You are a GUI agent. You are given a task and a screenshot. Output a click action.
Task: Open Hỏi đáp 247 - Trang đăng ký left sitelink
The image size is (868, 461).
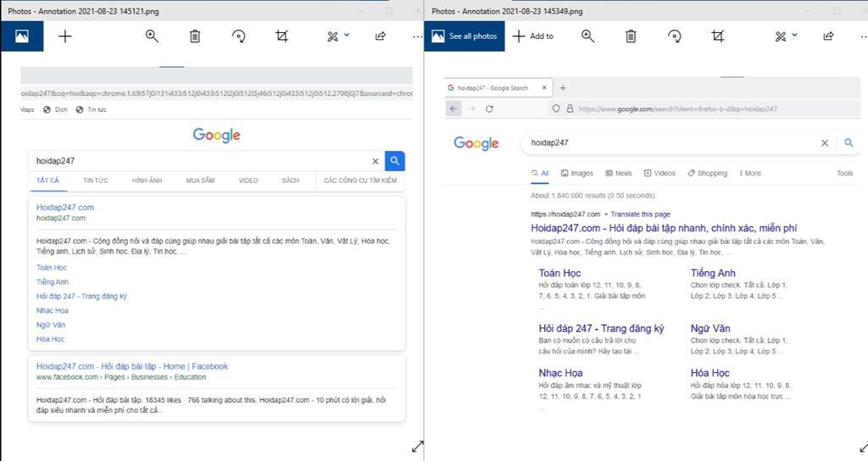pos(81,296)
